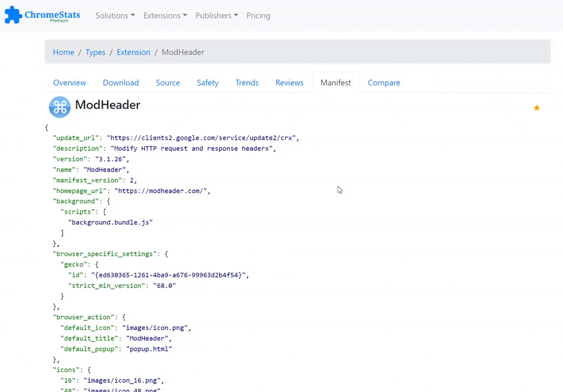Viewport: 563px width, 392px height.
Task: Click the update_url value https://clients2.google.com/service/update2/crx
Action: [x=201, y=138]
